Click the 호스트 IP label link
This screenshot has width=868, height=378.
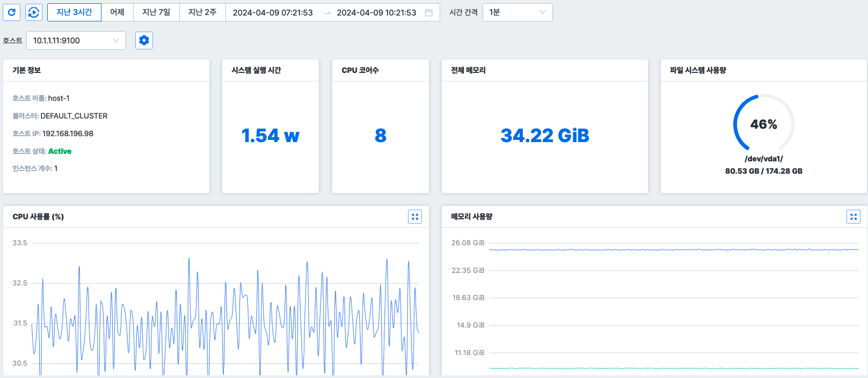point(26,134)
